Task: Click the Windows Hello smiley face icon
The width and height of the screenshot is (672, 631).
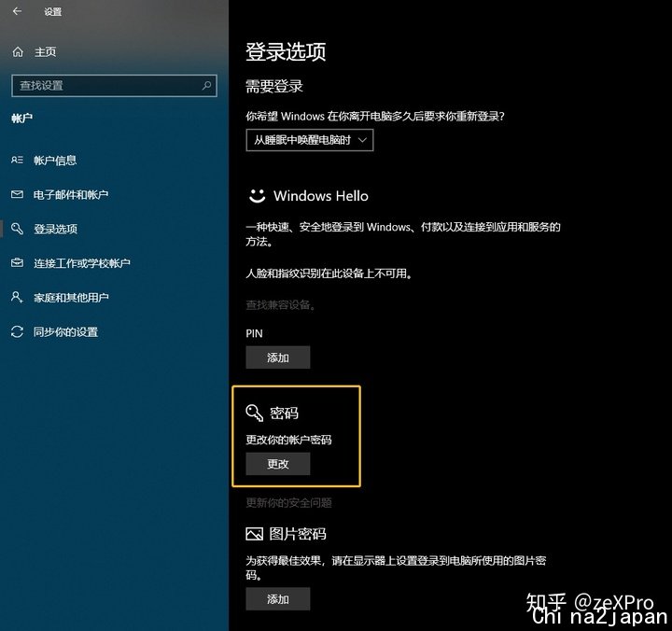Action: (x=258, y=196)
